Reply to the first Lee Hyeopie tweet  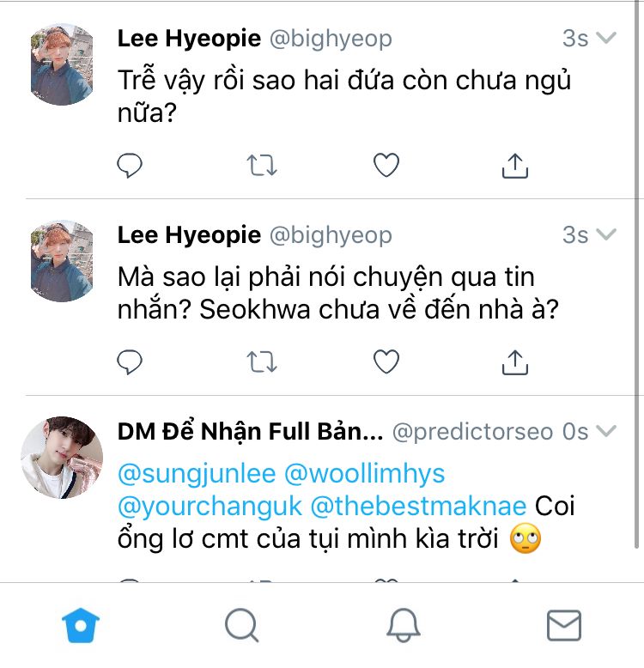[x=130, y=165]
